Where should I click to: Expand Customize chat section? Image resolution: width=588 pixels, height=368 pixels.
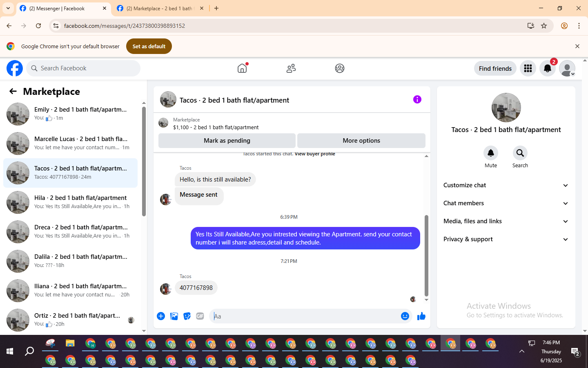(x=506, y=185)
